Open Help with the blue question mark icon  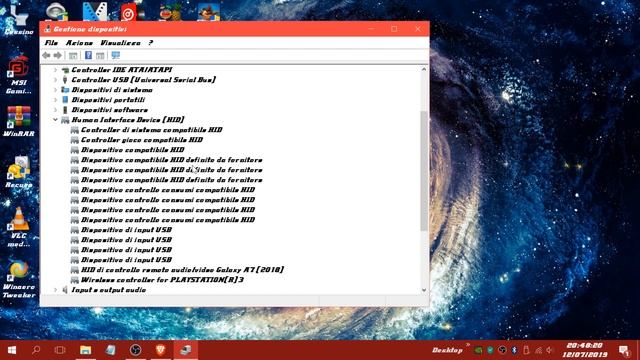point(88,56)
